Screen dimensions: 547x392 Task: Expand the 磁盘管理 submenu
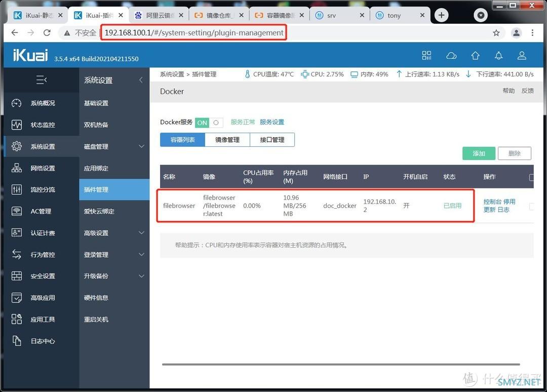tap(141, 146)
